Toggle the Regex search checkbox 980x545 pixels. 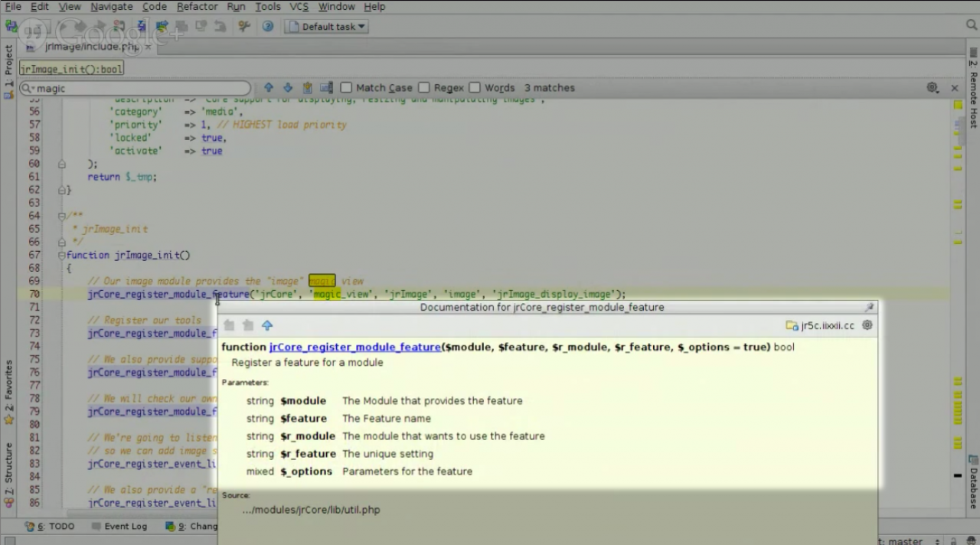coord(424,88)
